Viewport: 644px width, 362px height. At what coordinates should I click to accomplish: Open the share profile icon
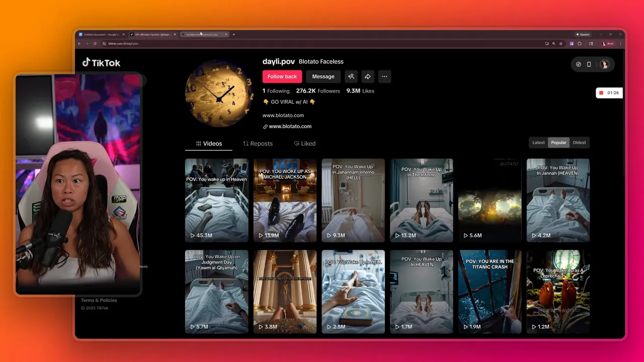[368, 76]
